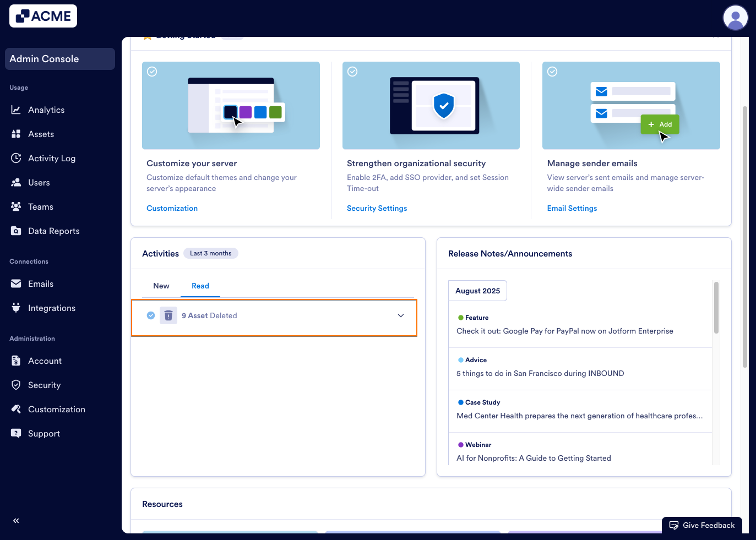Image resolution: width=756 pixels, height=540 pixels.
Task: Open the Last 3 months filter
Action: click(x=211, y=253)
